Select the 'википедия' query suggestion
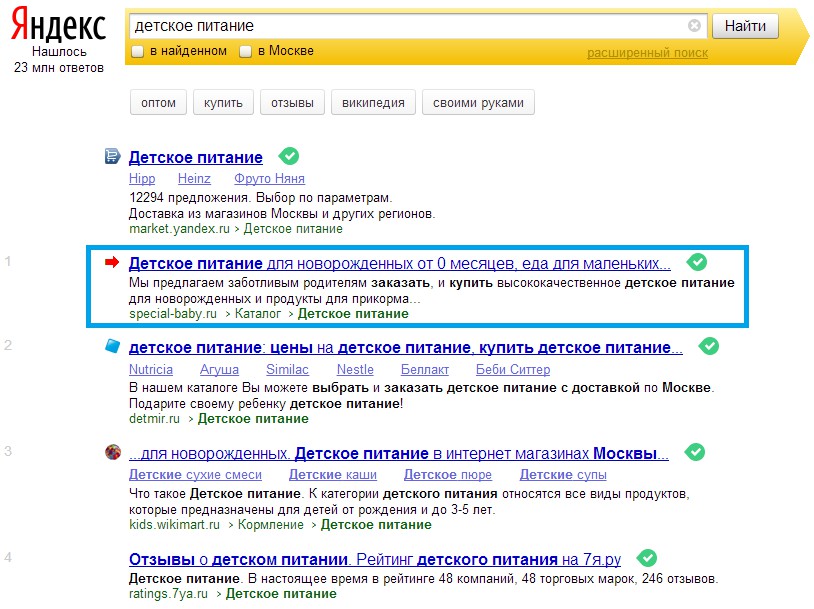 coord(373,102)
